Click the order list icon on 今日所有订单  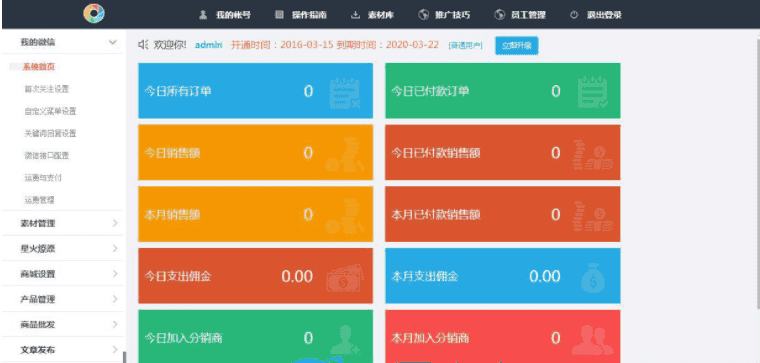point(345,92)
